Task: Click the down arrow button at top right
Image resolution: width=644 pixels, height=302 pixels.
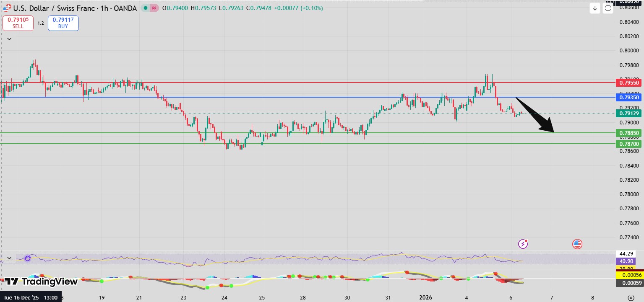Action: (x=594, y=8)
